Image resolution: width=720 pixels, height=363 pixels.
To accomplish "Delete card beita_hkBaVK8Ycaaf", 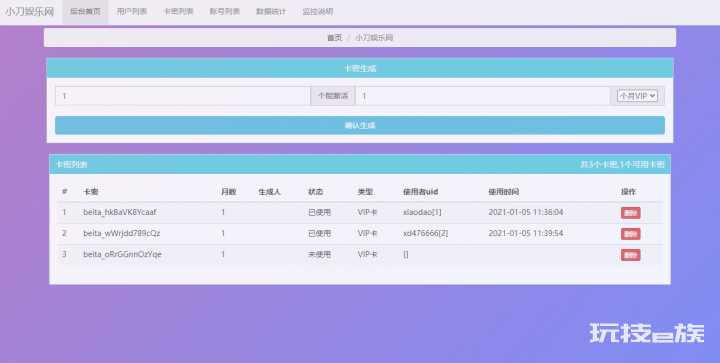I will point(631,213).
